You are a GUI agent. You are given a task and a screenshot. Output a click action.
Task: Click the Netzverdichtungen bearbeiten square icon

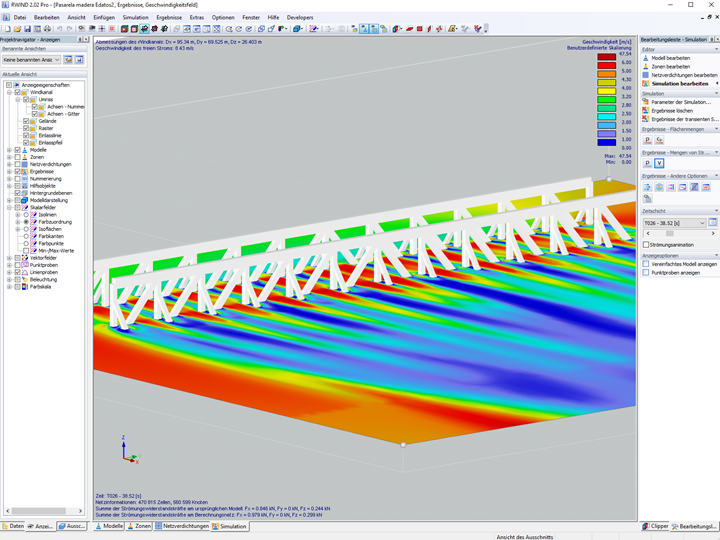coord(646,75)
